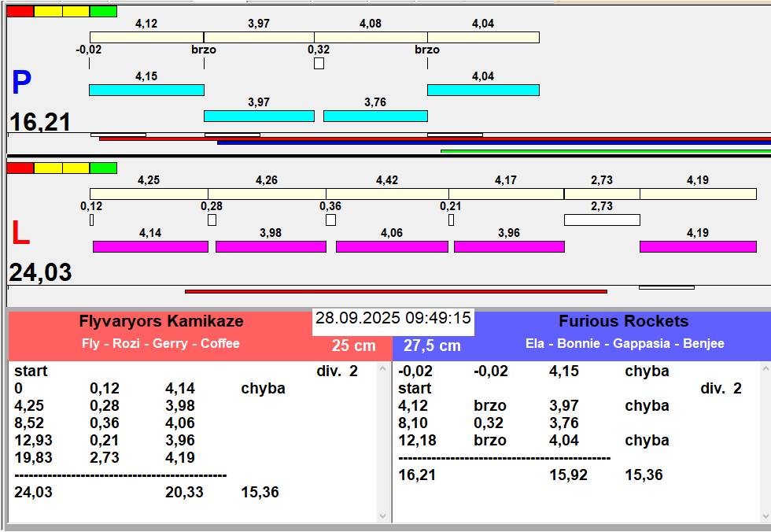Click the 0,36 pass marker box in lane L

click(331, 220)
